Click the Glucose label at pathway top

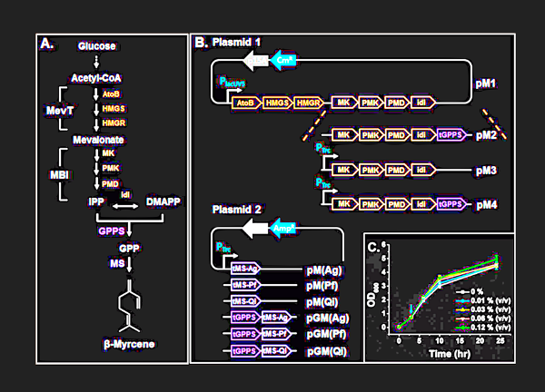95,44
